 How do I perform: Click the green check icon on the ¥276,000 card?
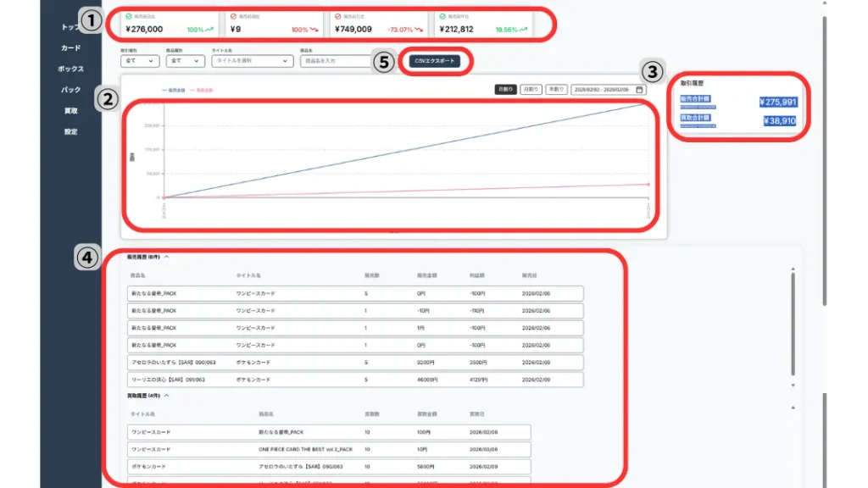coord(128,16)
